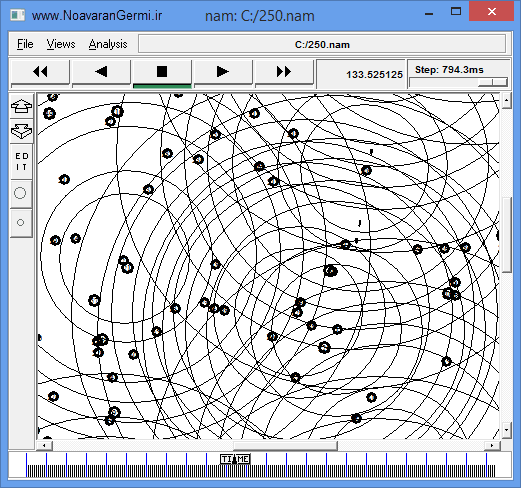Click the TIME marker on timeline
The width and height of the screenshot is (521, 488).
[235, 459]
